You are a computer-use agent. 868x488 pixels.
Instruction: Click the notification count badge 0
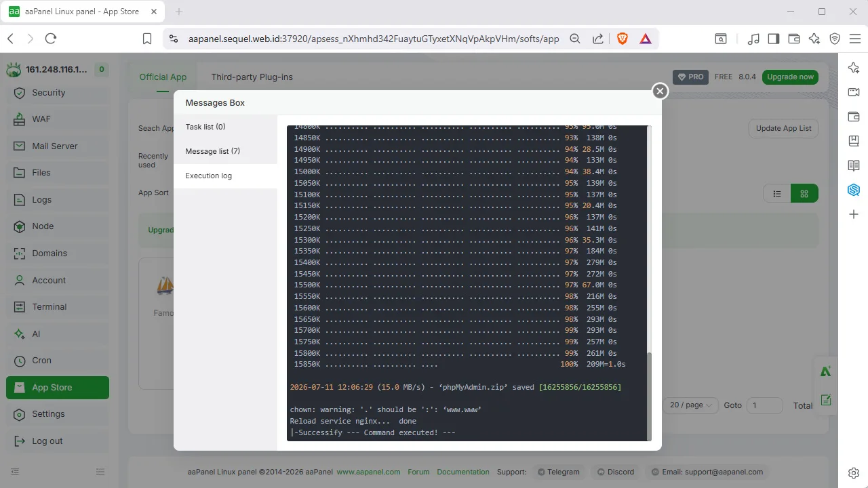pyautogui.click(x=101, y=69)
